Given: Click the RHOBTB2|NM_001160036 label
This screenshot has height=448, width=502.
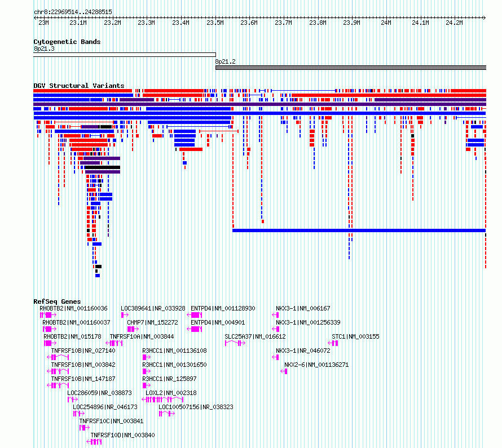Looking at the screenshot, I should 73,309.
